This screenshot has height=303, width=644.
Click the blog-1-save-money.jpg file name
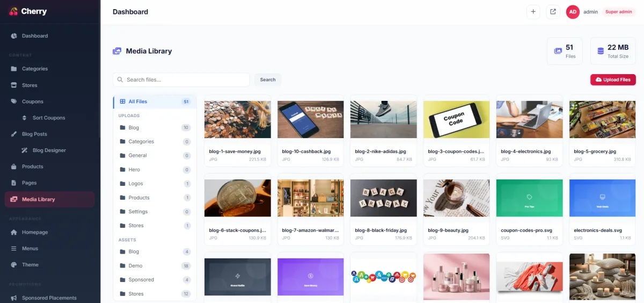click(234, 151)
